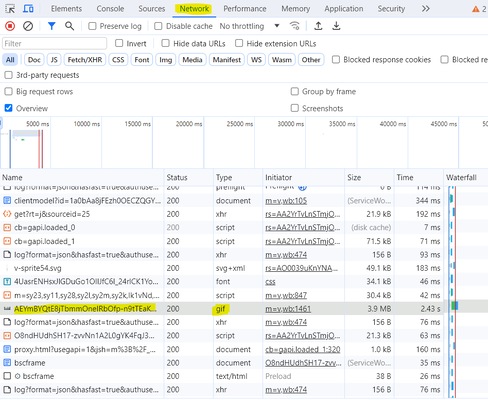Check Blocked response cookies

point(336,60)
